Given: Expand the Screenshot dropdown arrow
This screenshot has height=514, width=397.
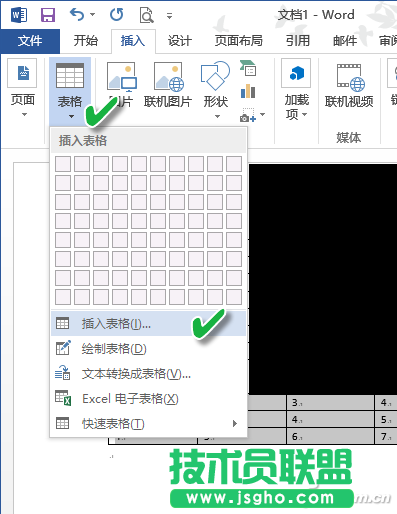Looking at the screenshot, I should click(x=262, y=115).
